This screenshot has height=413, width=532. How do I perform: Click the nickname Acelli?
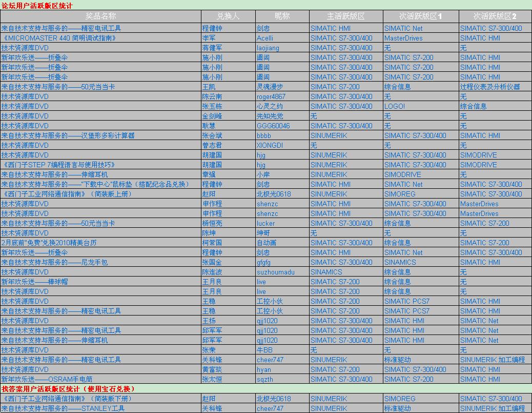coord(264,38)
